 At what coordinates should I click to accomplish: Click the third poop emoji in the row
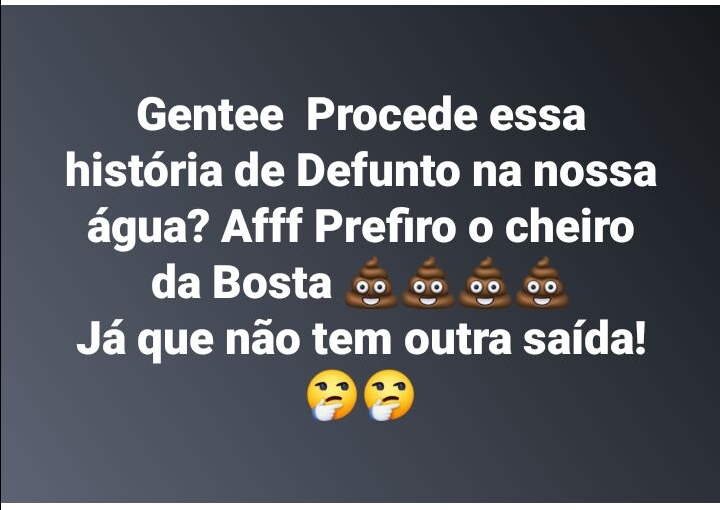click(x=485, y=282)
